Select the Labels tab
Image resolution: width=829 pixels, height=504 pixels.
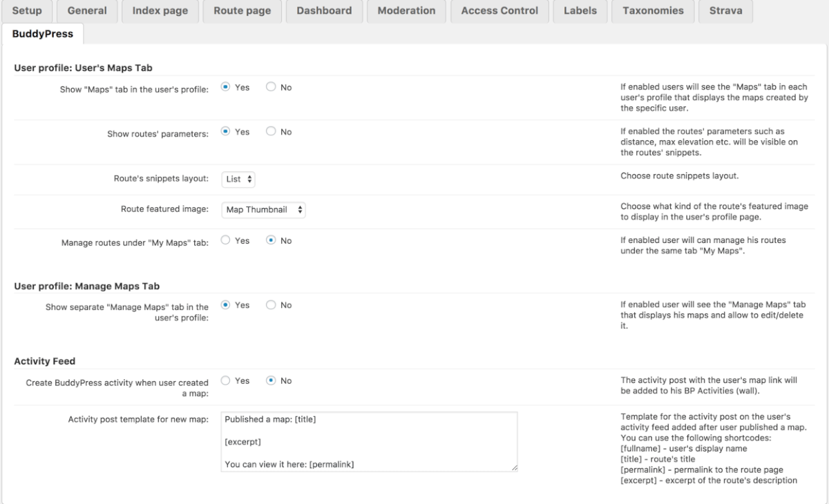tap(580, 11)
